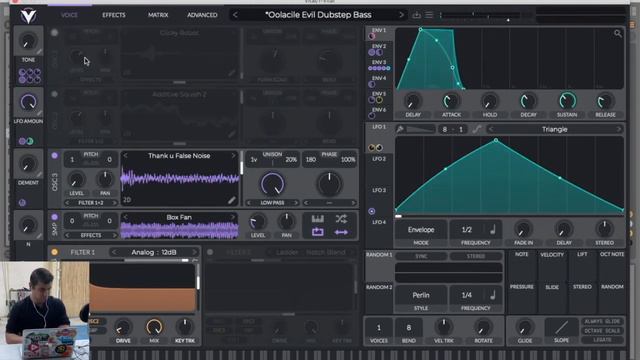Adjust the OSC 3 phase knob
Viewport: 640px width, 360px height.
click(329, 184)
